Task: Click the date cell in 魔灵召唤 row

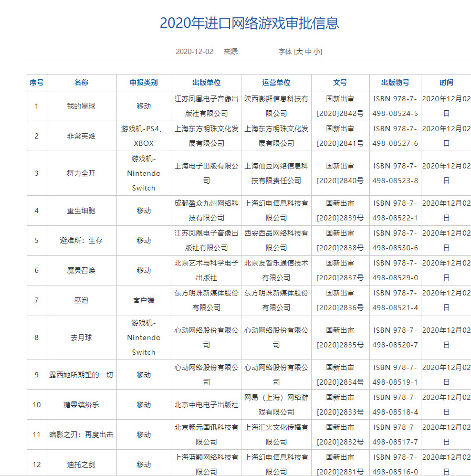Action: (446, 270)
